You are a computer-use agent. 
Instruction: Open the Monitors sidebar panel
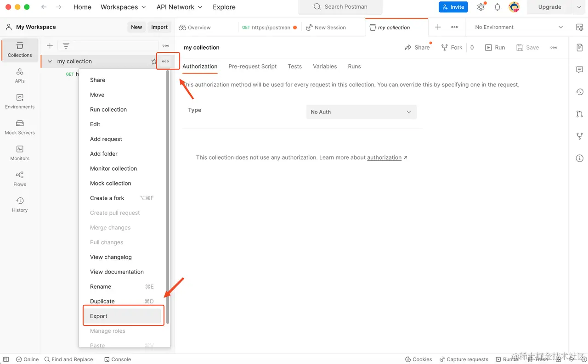[x=20, y=153]
